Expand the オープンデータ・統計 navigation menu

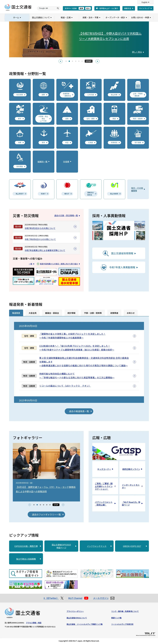coord(116,18)
